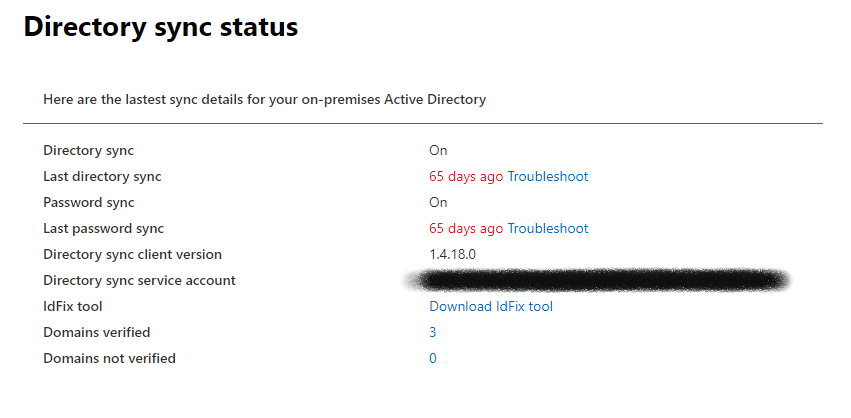Open Troubleshoot link for Last password sync
This screenshot has height=418, width=851.
(x=548, y=229)
